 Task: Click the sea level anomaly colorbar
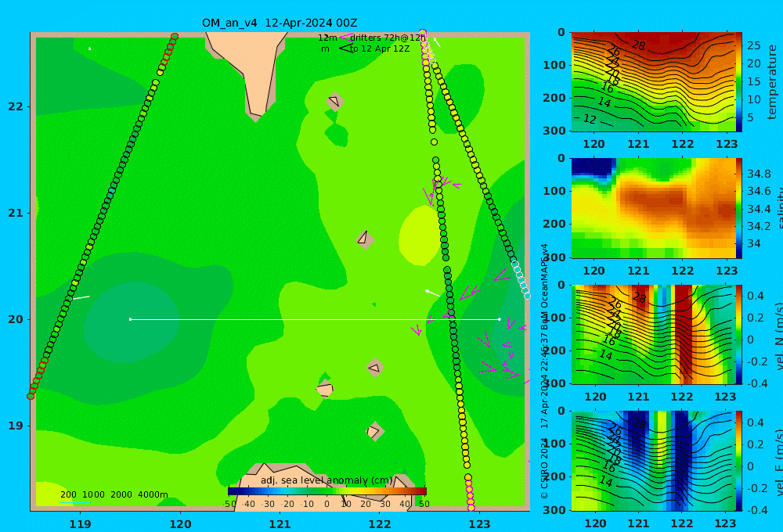pyautogui.click(x=327, y=491)
